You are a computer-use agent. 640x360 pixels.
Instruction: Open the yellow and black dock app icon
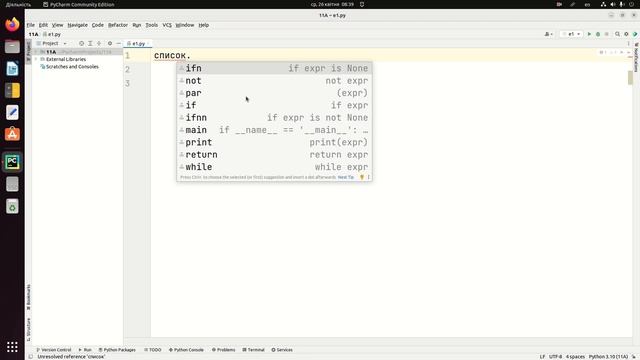coord(12,90)
